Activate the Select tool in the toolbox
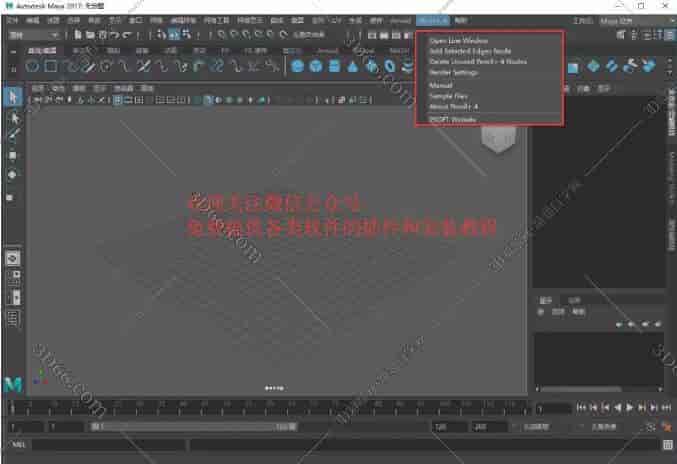 13,97
